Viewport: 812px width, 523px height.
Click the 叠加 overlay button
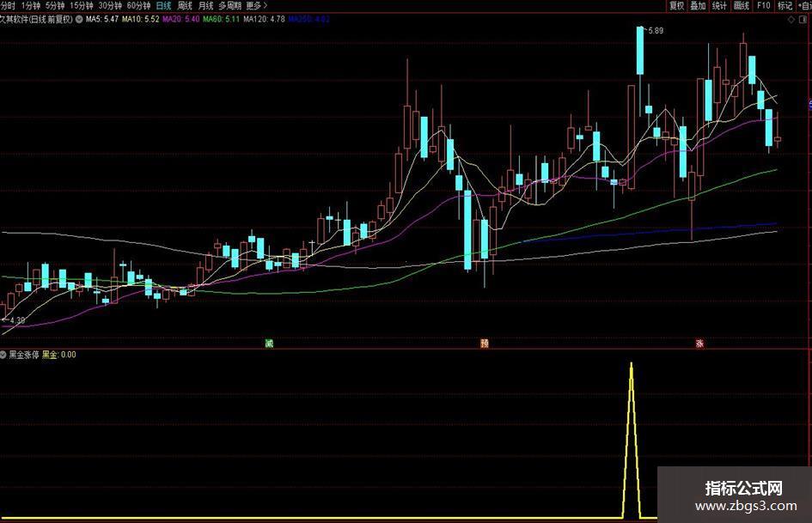pos(698,6)
